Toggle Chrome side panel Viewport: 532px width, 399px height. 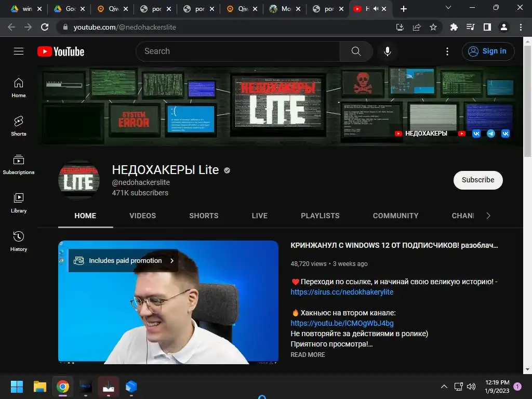(x=487, y=27)
